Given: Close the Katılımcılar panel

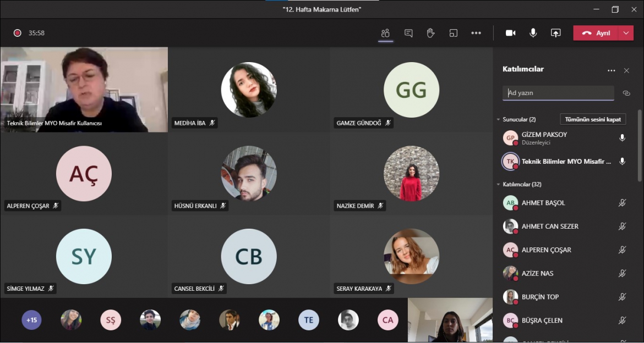Looking at the screenshot, I should (x=626, y=70).
